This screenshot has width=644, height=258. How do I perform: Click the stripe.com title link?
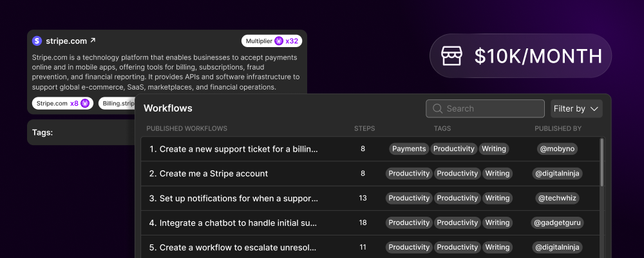66,41
